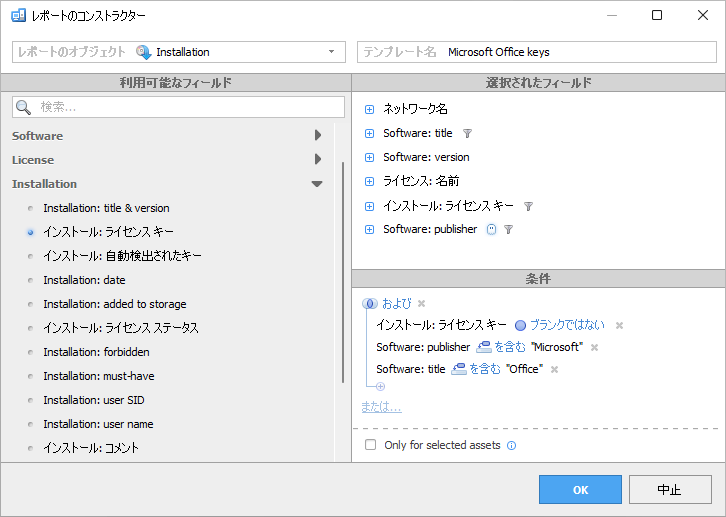Click hidden-field icon next to Software: publisher

click(490, 230)
